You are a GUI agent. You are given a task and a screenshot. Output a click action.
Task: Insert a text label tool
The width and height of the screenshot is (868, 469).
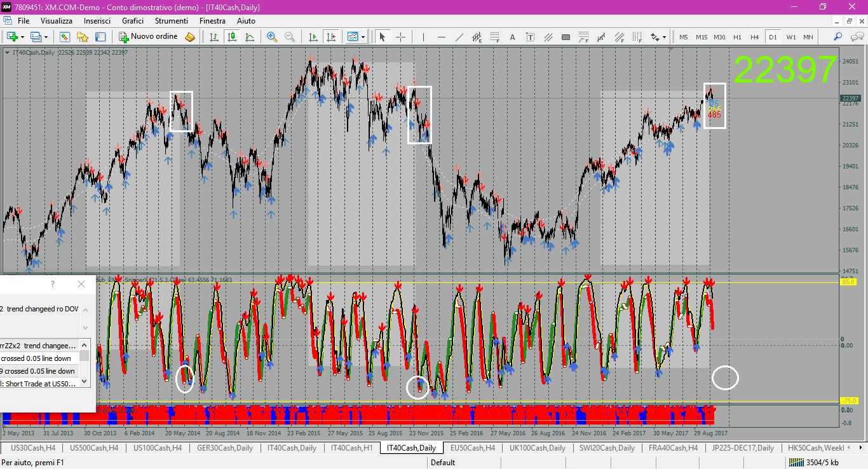pos(531,37)
